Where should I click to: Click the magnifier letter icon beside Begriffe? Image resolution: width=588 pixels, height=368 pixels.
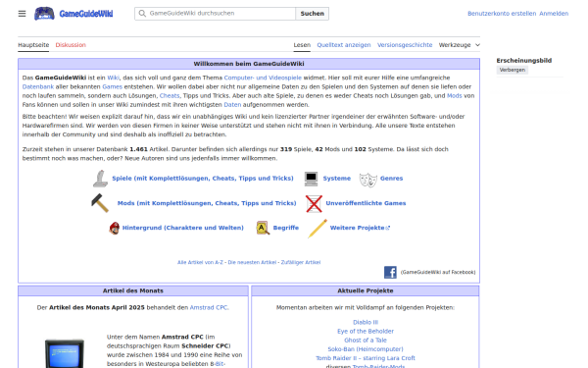pos(263,228)
